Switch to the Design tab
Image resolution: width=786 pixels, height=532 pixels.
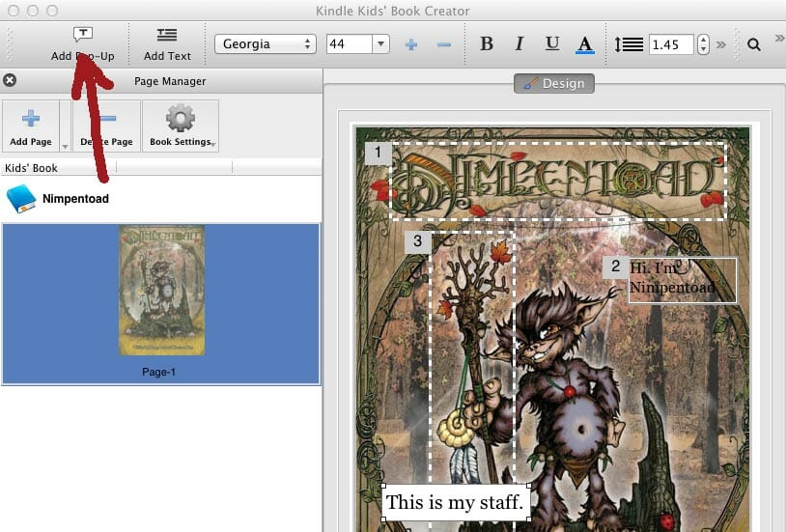(554, 83)
